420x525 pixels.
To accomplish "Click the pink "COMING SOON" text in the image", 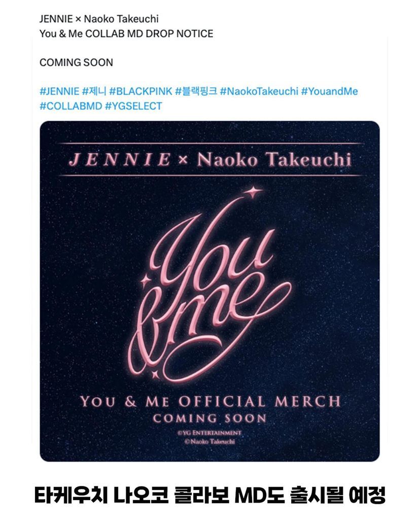I will pyautogui.click(x=209, y=418).
